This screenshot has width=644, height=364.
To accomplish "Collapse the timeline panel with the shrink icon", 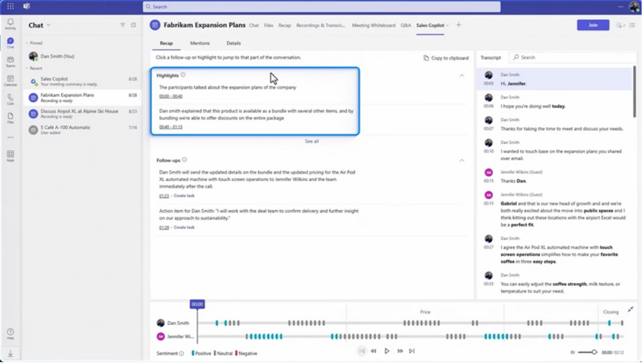I will tap(630, 309).
